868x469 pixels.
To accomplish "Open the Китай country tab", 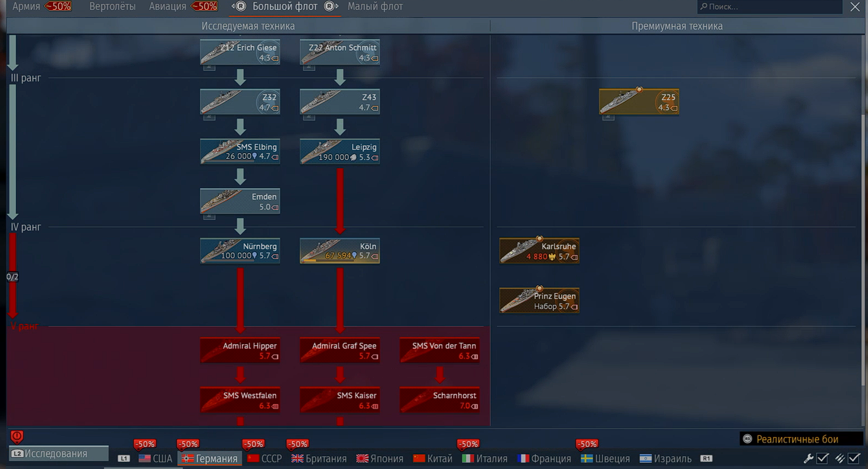I will pyautogui.click(x=433, y=458).
